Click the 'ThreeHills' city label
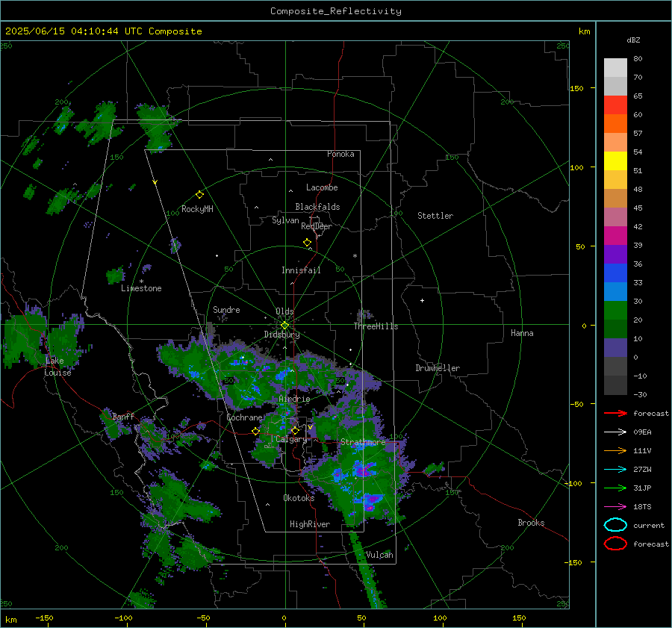 (x=376, y=326)
